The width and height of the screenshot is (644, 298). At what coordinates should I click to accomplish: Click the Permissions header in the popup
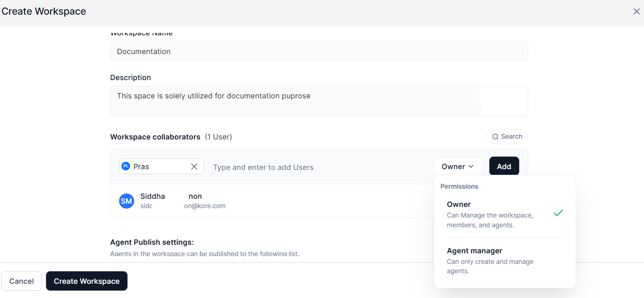coord(459,186)
